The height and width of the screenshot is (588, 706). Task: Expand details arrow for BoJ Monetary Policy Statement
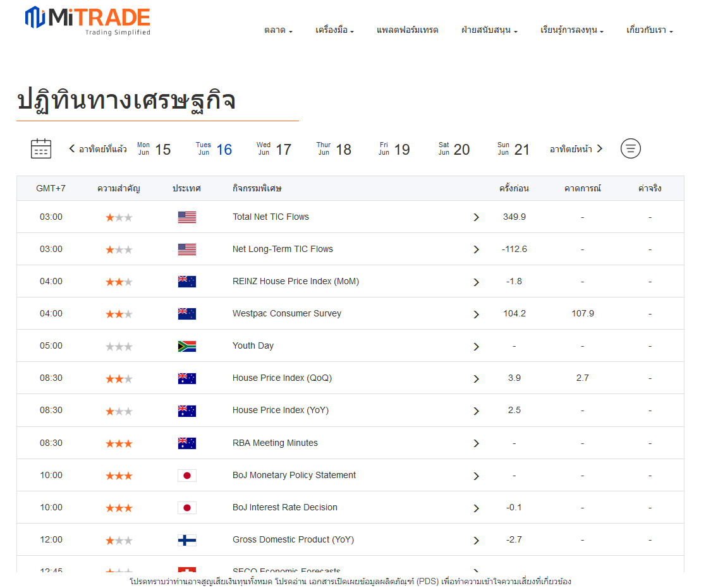point(476,476)
